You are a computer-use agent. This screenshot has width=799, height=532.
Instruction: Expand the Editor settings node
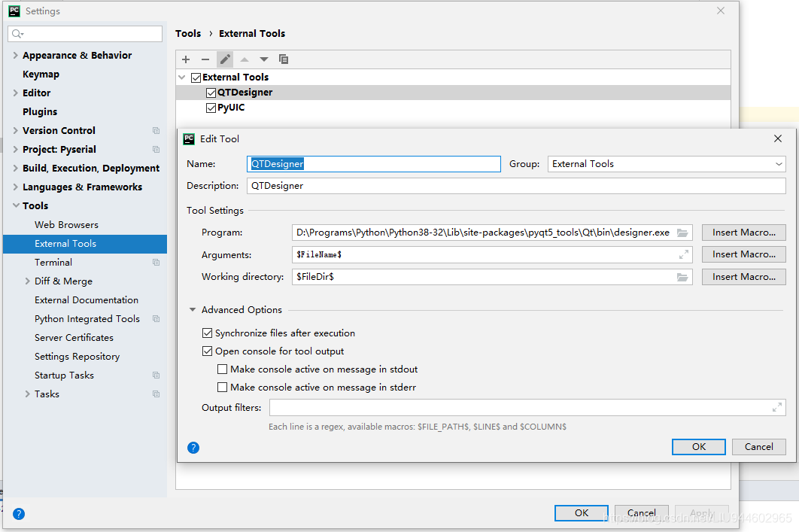(15, 93)
